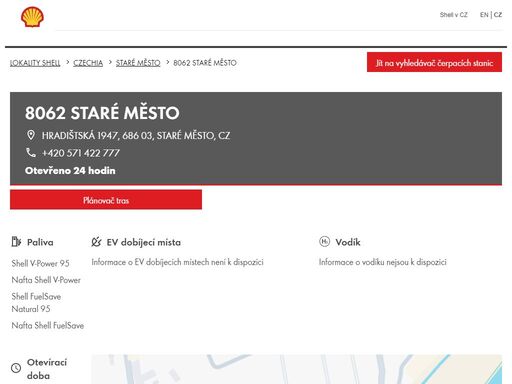
Task: Select the phone number +420 571 422 777
Action: [81, 153]
